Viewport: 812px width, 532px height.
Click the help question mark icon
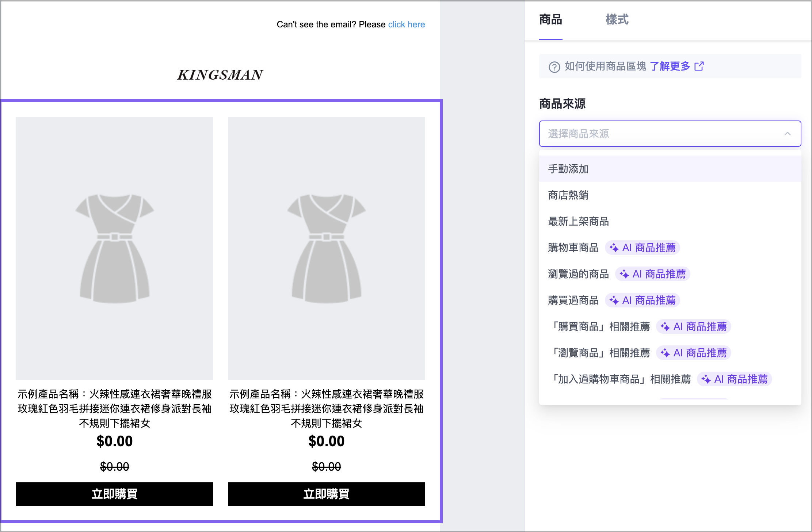click(554, 67)
